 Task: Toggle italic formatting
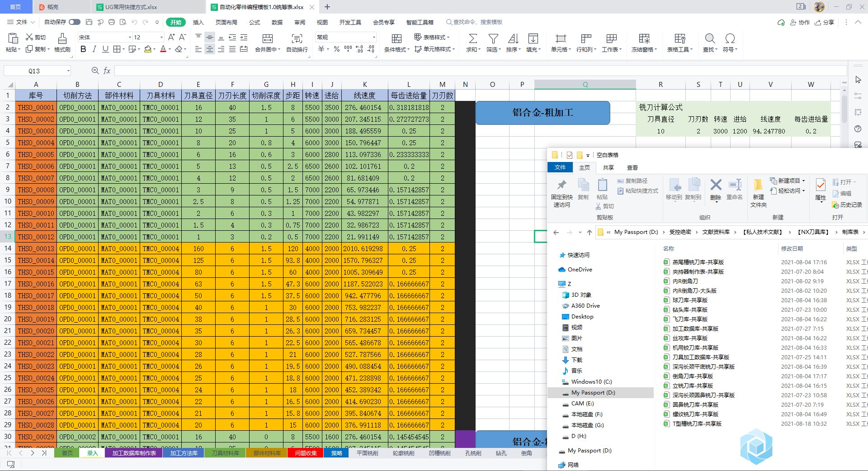coord(94,49)
